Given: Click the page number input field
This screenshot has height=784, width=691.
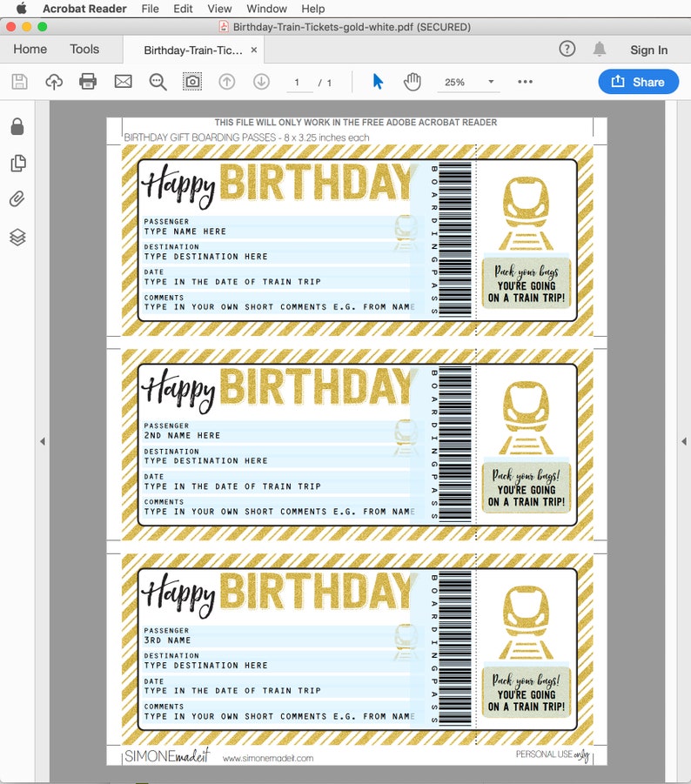Looking at the screenshot, I should 299,83.
